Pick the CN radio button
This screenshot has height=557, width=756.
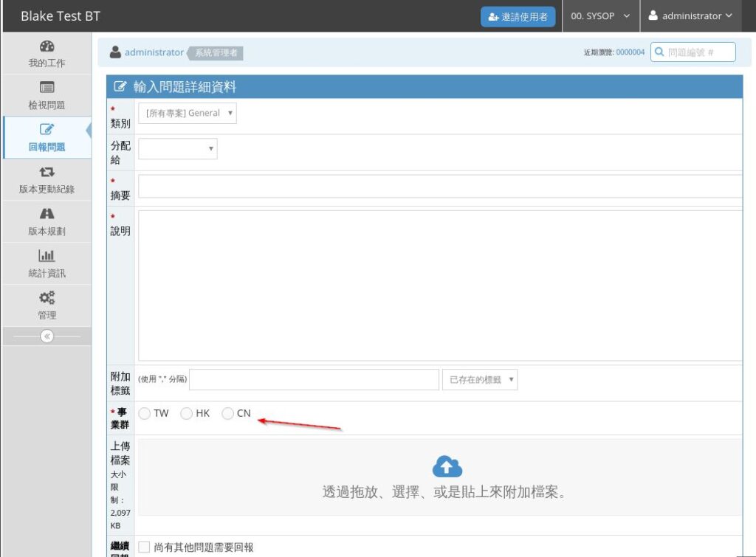[x=228, y=414]
